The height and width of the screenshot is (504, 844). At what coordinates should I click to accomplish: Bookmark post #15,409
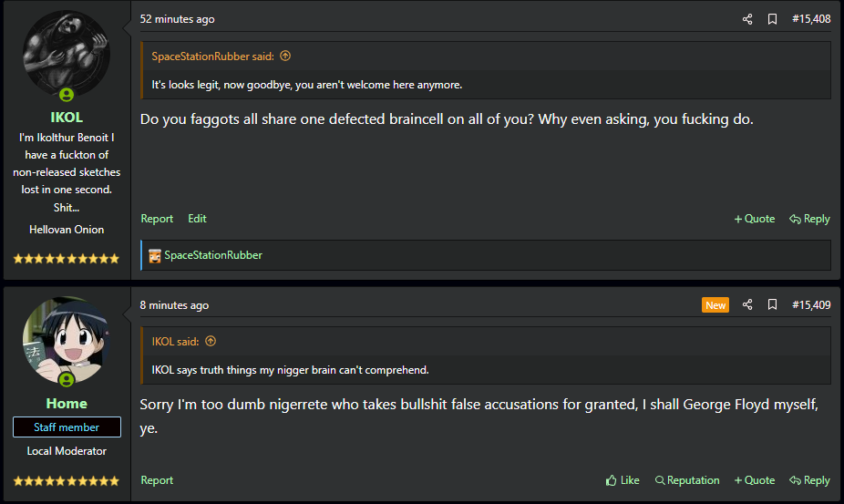pyautogui.click(x=772, y=305)
